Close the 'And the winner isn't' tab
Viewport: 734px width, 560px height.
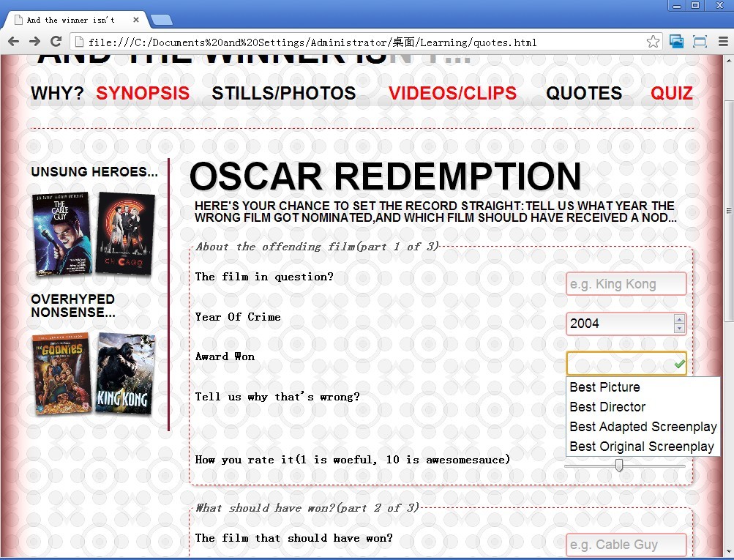click(136, 20)
